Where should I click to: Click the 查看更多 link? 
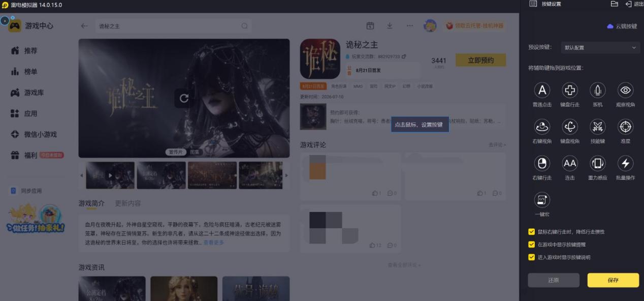pyautogui.click(x=214, y=243)
